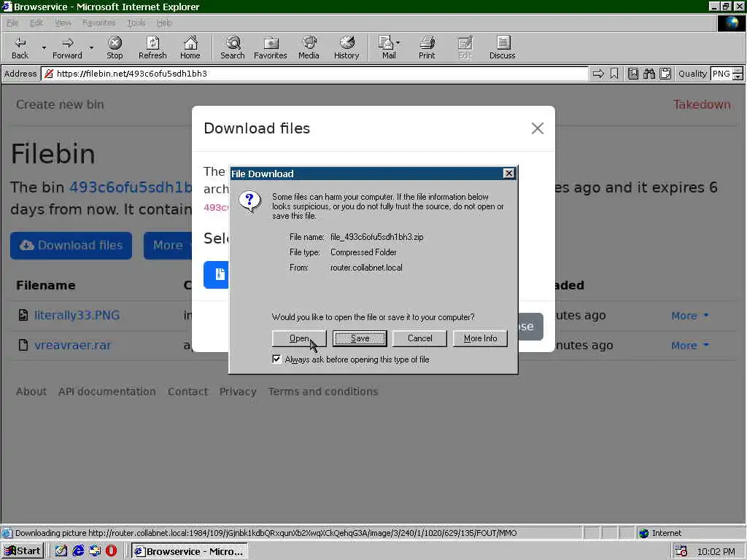The image size is (747, 560).
Task: Expand the More menu for literally33.PNG row
Action: coord(690,315)
